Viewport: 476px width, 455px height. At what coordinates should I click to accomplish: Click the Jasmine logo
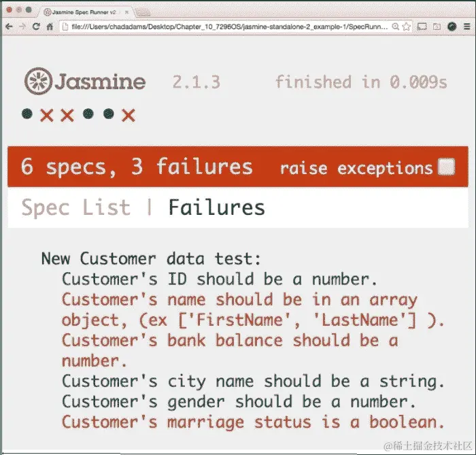pyautogui.click(x=85, y=81)
